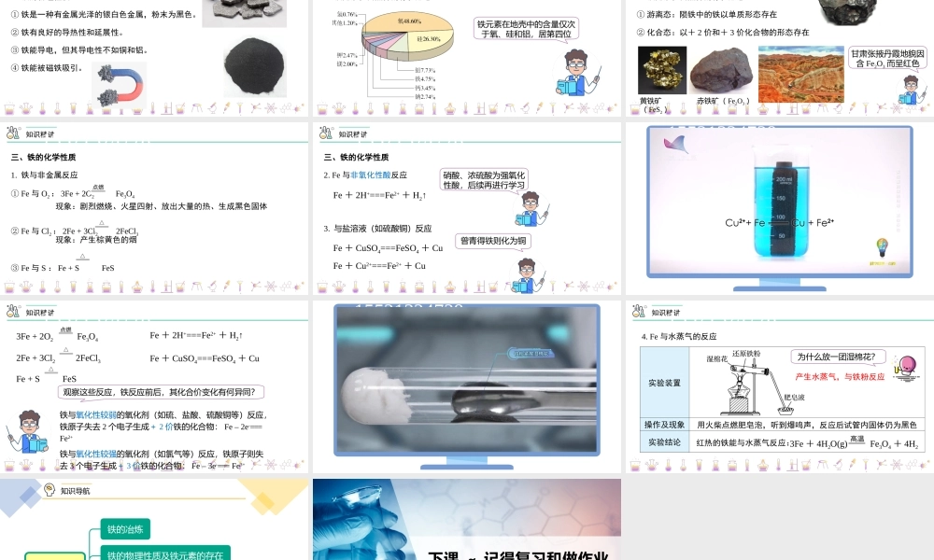The height and width of the screenshot is (560, 934).
Task: Select the 操作及现象 table cell
Action: pos(665,425)
